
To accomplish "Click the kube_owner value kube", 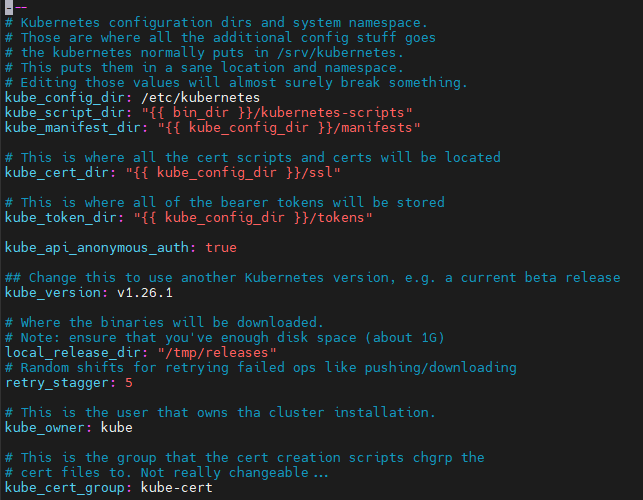I will tap(116, 428).
